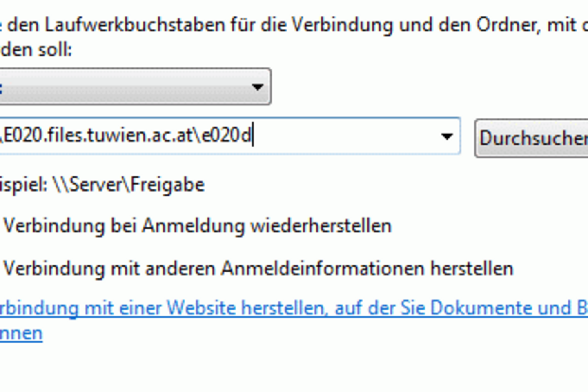Viewport: 588px width, 392px height.
Task: Click the Durchsuchen button
Action: coord(531,138)
